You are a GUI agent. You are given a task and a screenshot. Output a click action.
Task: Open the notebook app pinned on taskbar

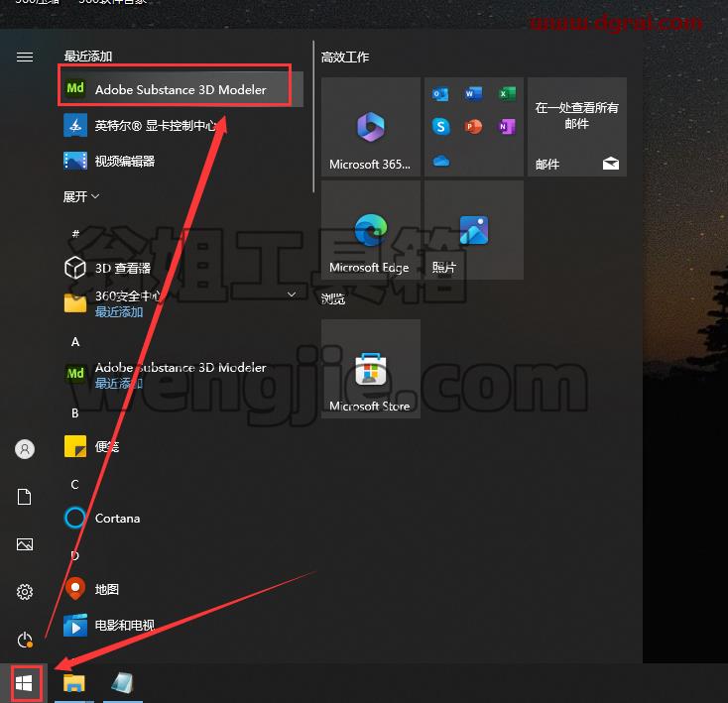point(123,683)
